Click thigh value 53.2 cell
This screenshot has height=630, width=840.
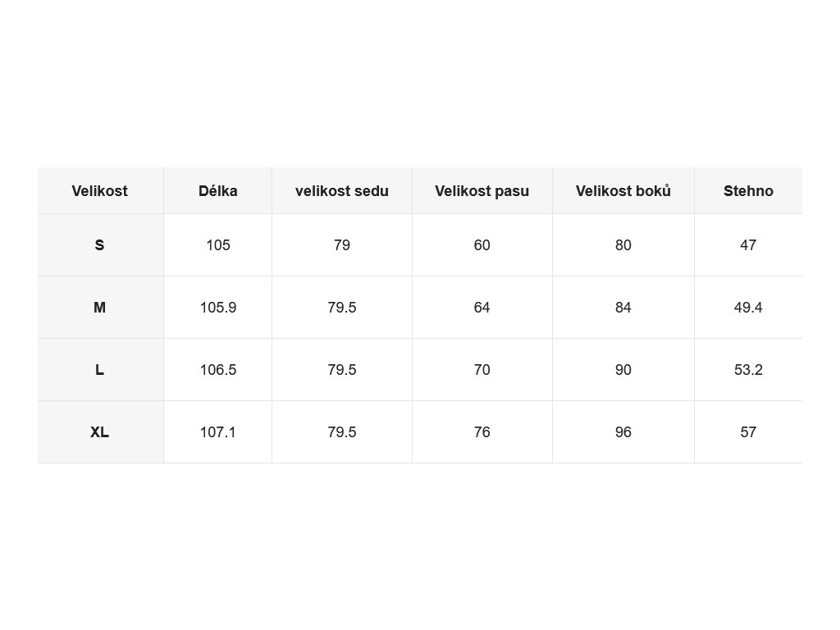click(748, 370)
